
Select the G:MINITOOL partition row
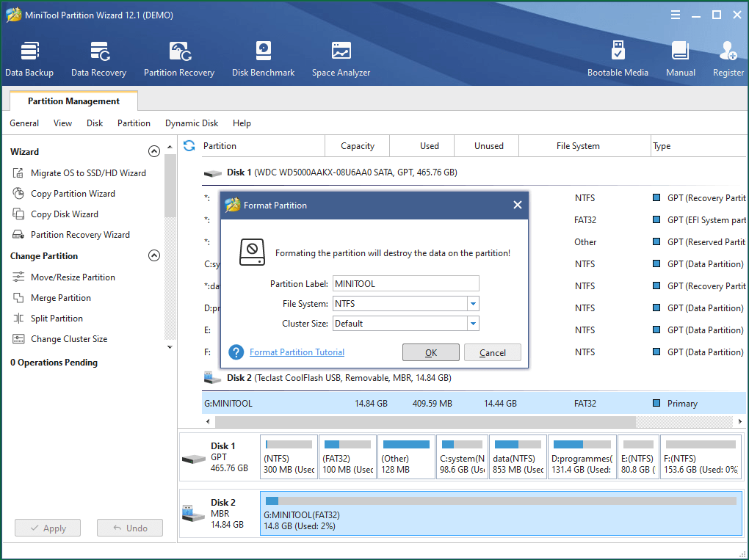coord(475,403)
